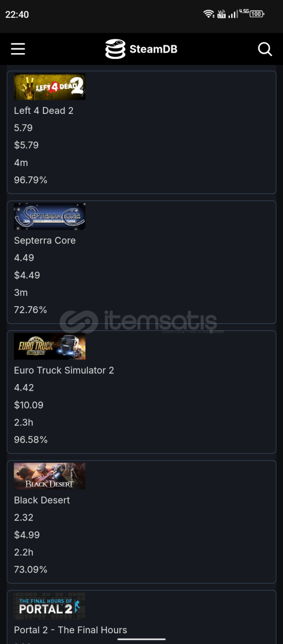
Task: Tap the SteamDB header title text
Action: point(153,49)
